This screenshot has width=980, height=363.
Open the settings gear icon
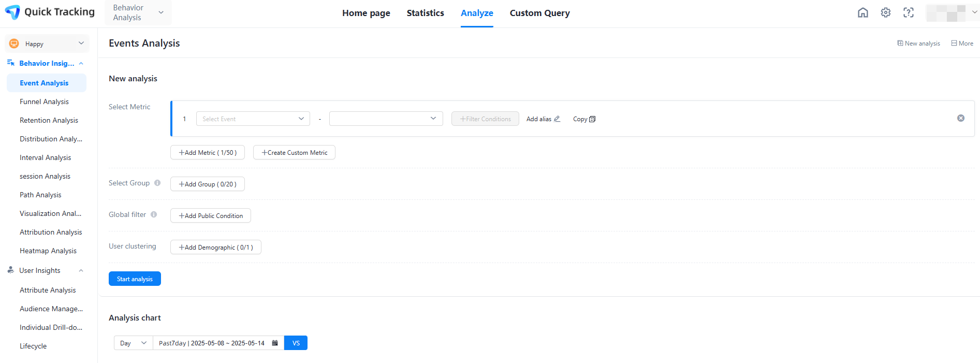pyautogui.click(x=886, y=12)
